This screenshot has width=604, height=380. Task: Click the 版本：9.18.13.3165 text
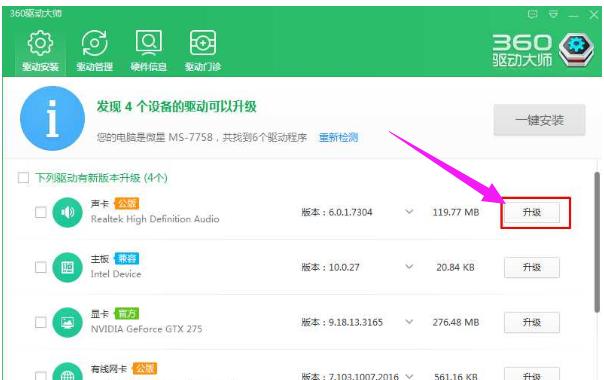pyautogui.click(x=342, y=322)
